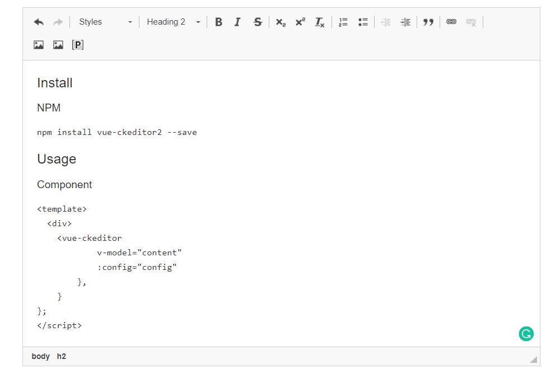Insert a bulleted list

coord(363,22)
